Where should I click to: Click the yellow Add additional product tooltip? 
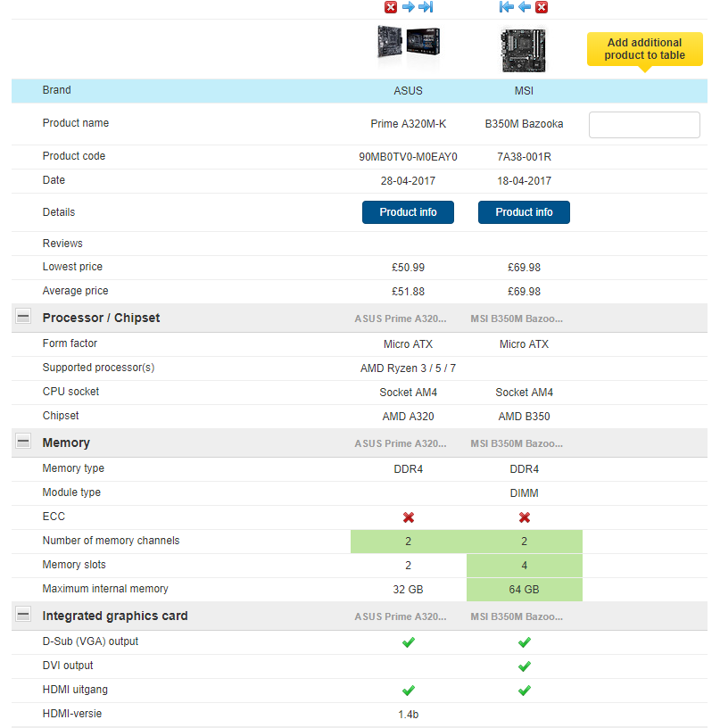tap(644, 49)
